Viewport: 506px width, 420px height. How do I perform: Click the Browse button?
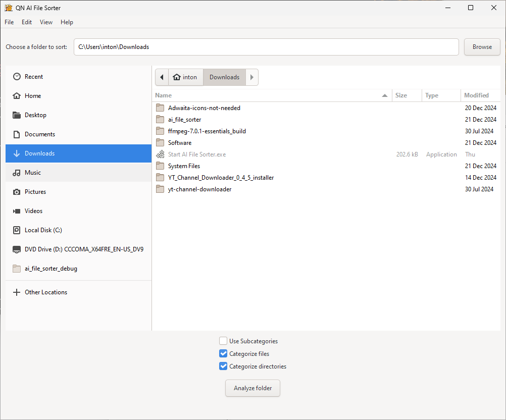coord(482,46)
